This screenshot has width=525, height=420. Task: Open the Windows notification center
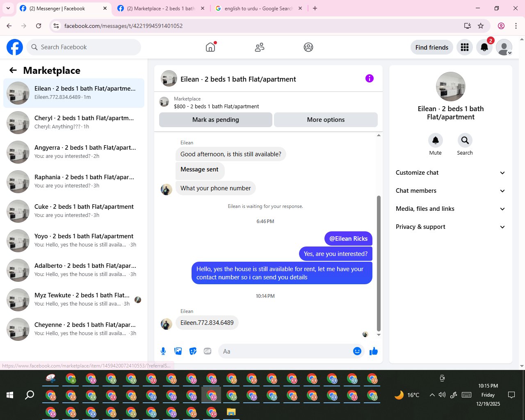point(511,395)
